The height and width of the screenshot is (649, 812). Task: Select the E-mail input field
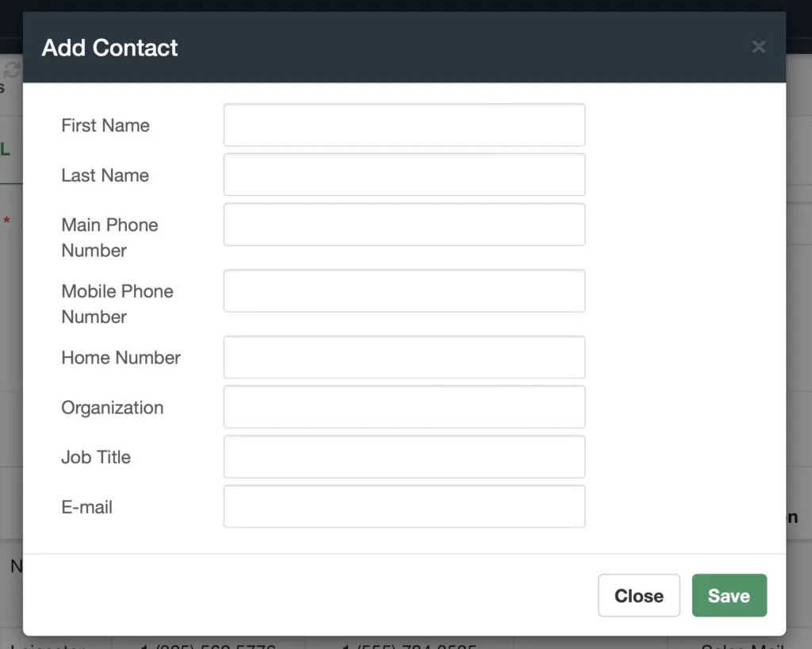click(404, 506)
